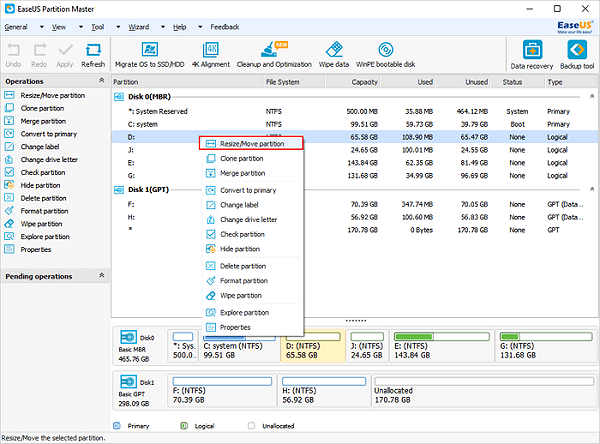Image resolution: width=600 pixels, height=444 pixels.
Task: Click the Apply toolbar button
Action: [x=65, y=55]
